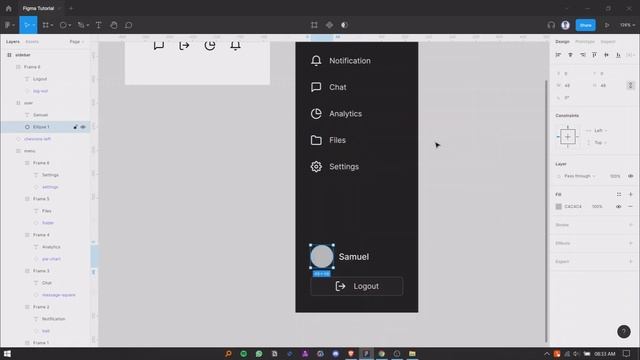The width and height of the screenshot is (640, 360).
Task: Switch to the Layers tab
Action: click(13, 42)
